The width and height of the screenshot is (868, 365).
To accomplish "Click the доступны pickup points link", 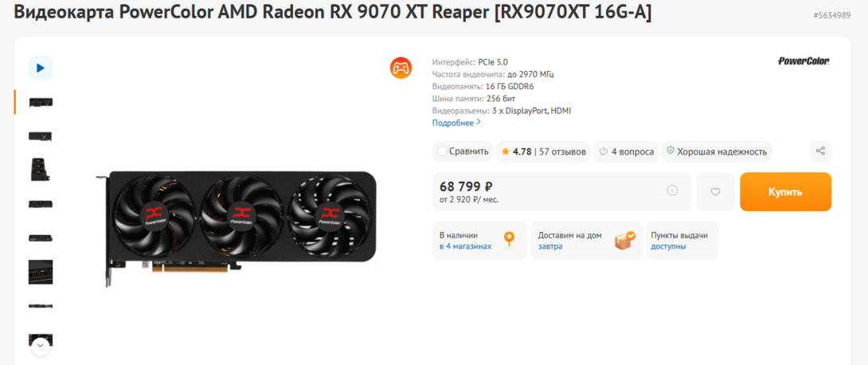I will tap(669, 246).
